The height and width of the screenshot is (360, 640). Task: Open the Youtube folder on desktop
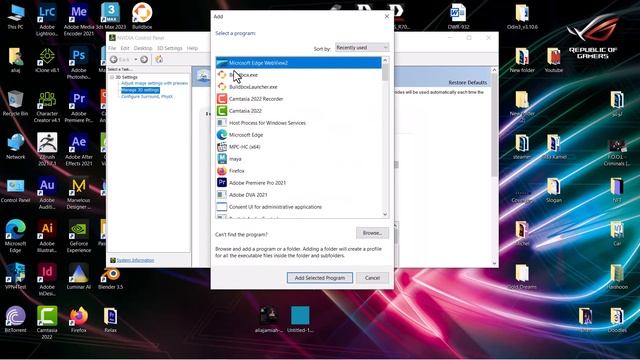(x=554, y=60)
